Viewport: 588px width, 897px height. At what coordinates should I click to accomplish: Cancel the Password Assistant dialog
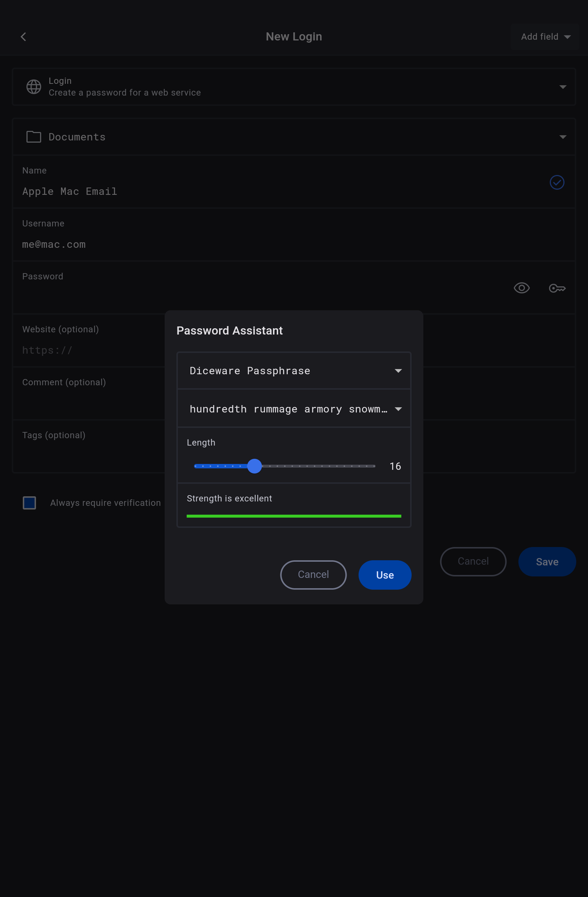coord(313,575)
